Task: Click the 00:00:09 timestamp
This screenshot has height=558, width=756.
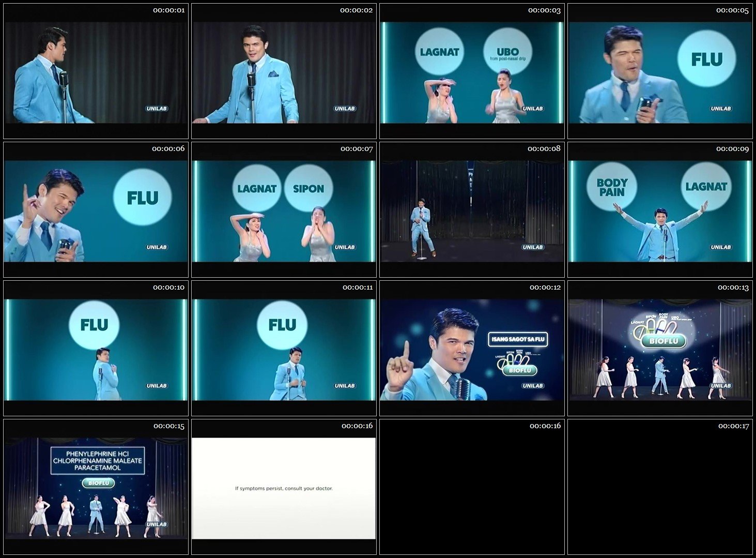Action: coord(733,149)
